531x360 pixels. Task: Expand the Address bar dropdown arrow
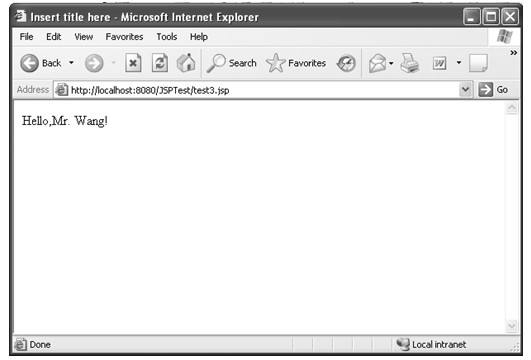point(466,90)
